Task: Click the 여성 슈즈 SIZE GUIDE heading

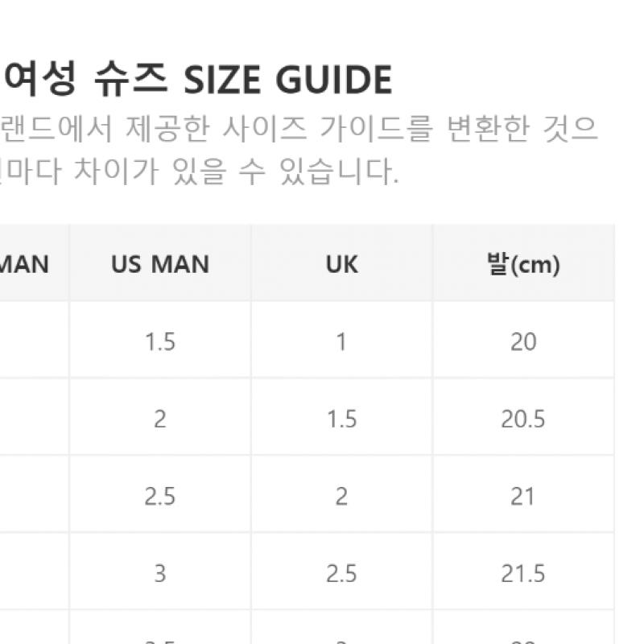Action: (x=198, y=80)
